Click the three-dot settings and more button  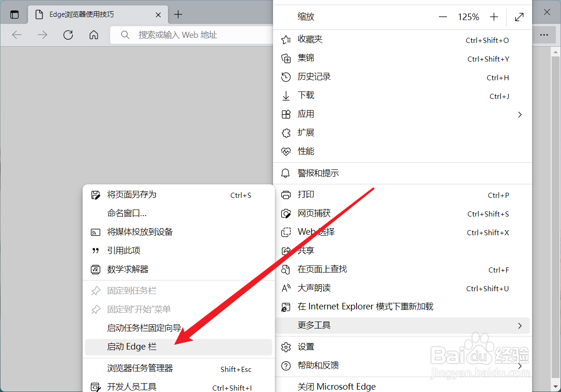click(x=544, y=35)
